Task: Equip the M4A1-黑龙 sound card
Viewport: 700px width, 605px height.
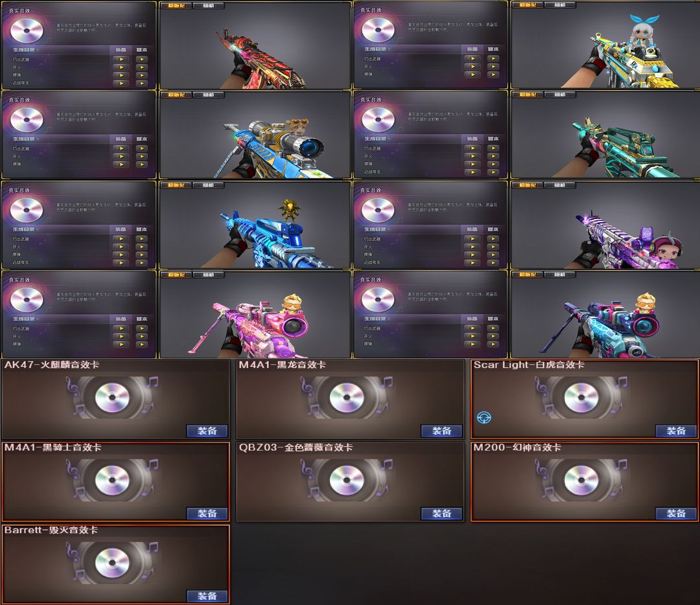Action: [441, 431]
